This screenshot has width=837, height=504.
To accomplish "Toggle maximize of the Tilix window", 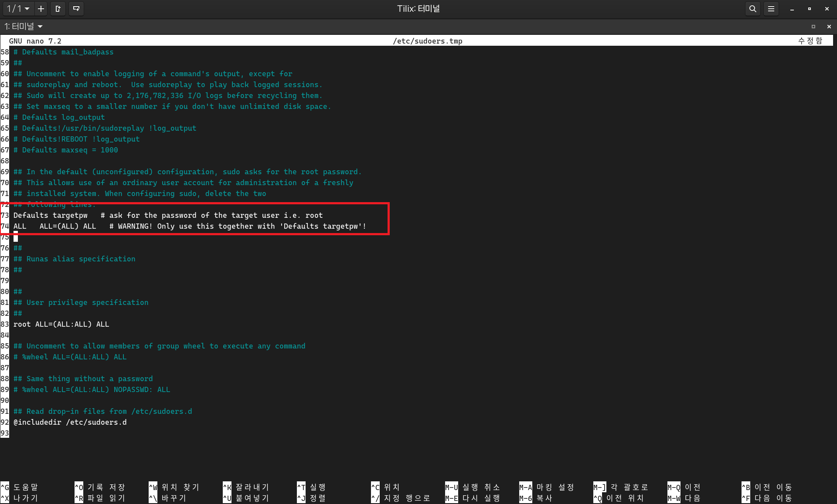I will [x=809, y=9].
